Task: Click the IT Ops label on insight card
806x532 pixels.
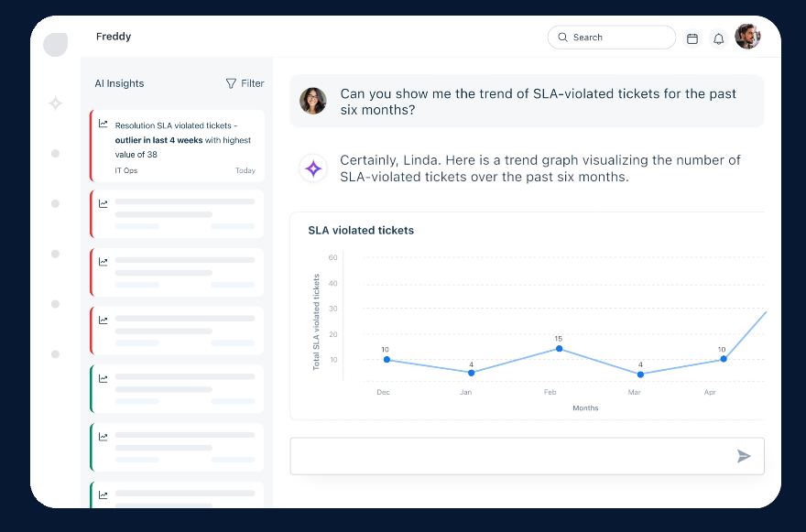Action: [126, 170]
